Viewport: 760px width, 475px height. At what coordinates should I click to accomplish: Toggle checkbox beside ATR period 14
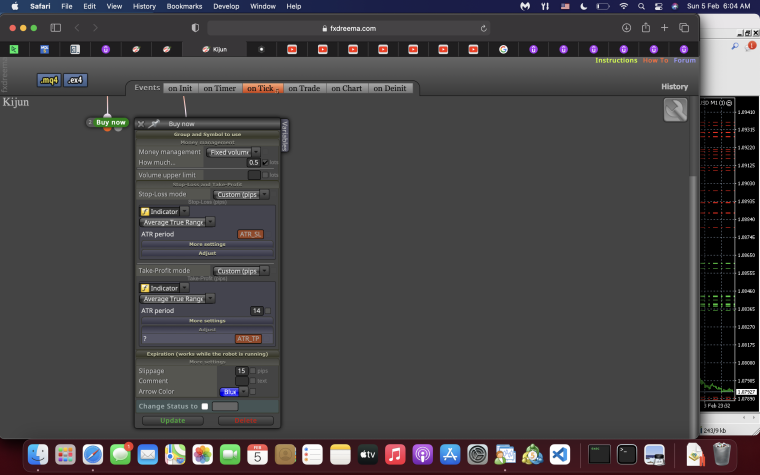click(268, 311)
